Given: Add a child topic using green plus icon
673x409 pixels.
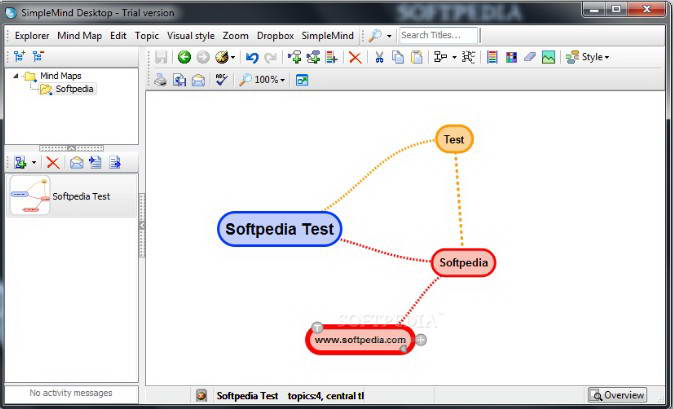Looking at the screenshot, I should click(294, 57).
